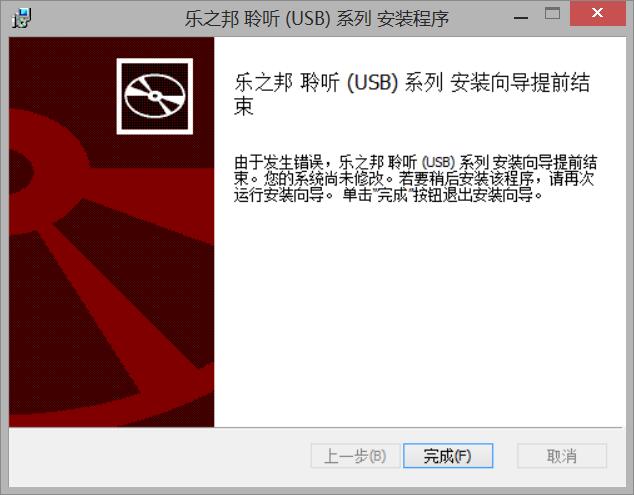This screenshot has width=634, height=495.
Task: Click the sentence starting 由于发生错误
Action: click(x=415, y=170)
